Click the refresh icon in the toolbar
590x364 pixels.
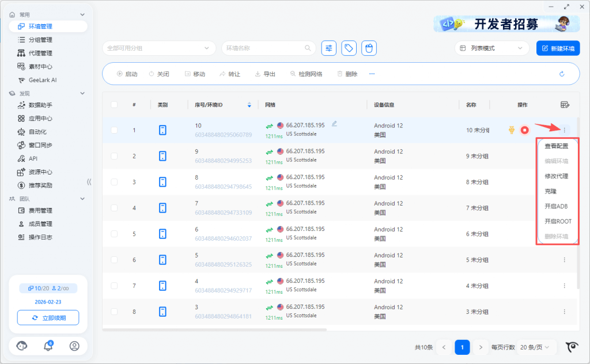[562, 74]
